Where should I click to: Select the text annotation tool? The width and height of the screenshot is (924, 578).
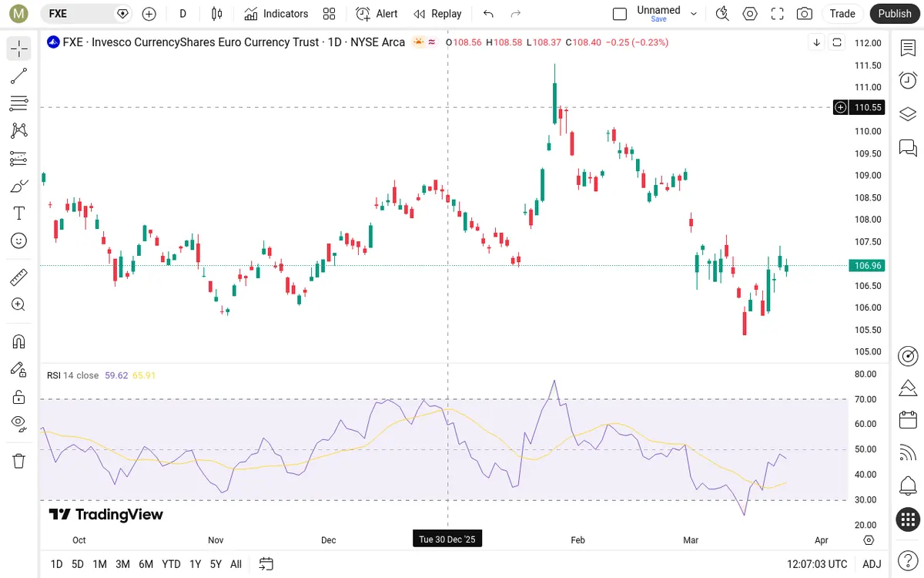pyautogui.click(x=19, y=213)
